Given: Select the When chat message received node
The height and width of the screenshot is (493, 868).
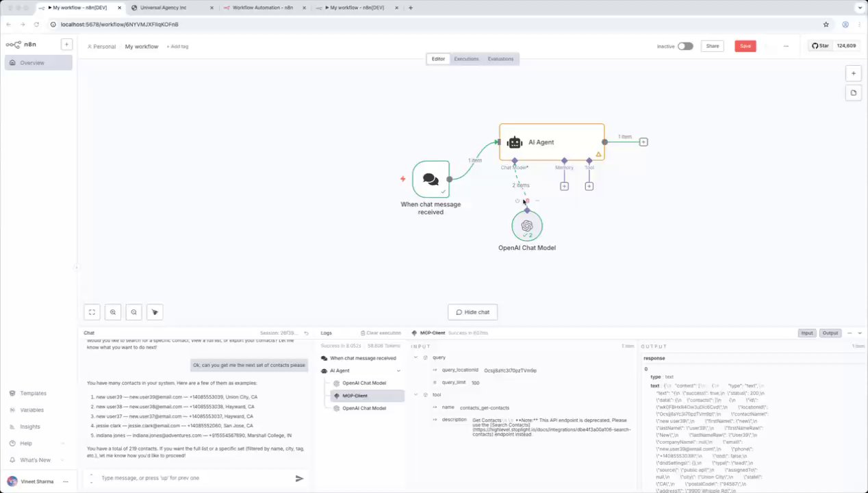Looking at the screenshot, I should tap(431, 179).
